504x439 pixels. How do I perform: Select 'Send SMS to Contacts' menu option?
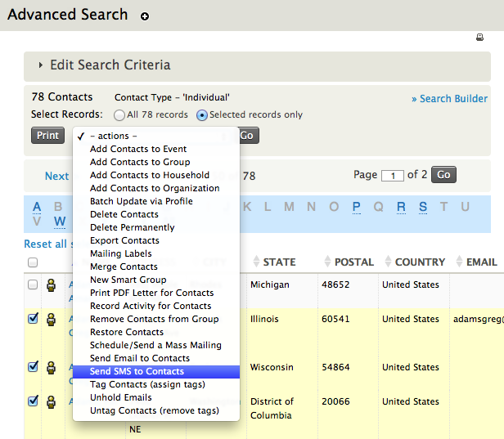pyautogui.click(x=137, y=371)
